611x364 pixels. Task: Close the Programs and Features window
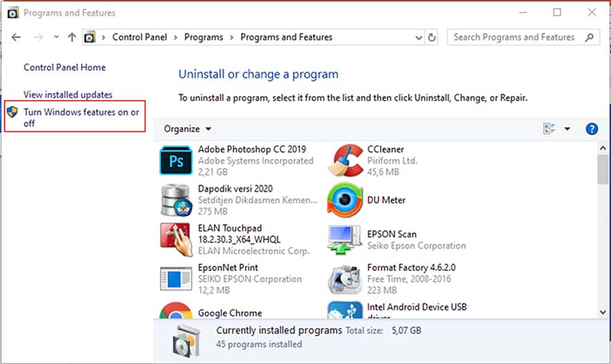click(x=592, y=13)
